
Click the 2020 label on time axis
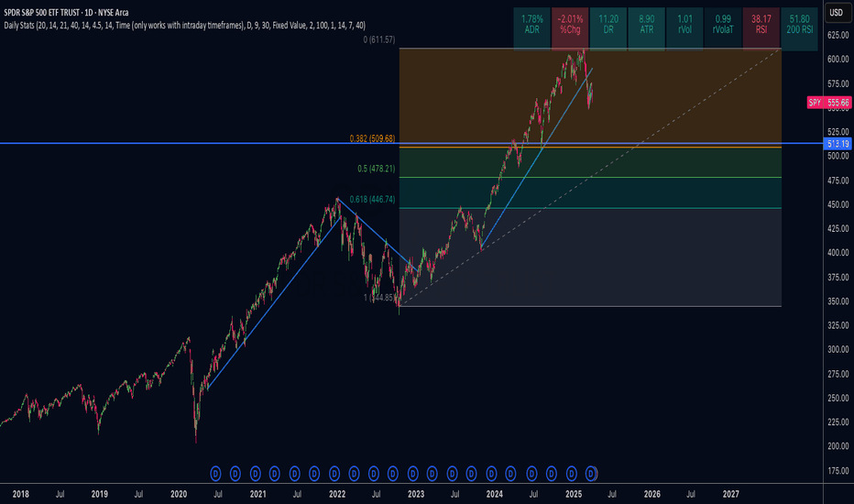tap(179, 494)
